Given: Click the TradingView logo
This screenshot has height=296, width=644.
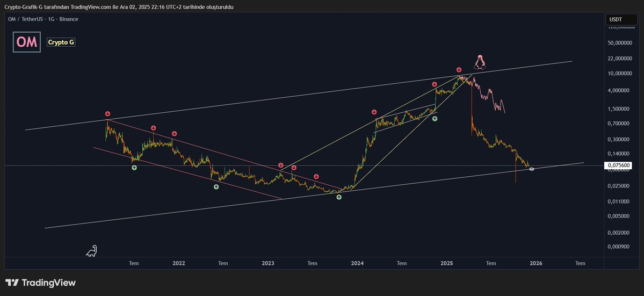Looking at the screenshot, I should [41, 283].
